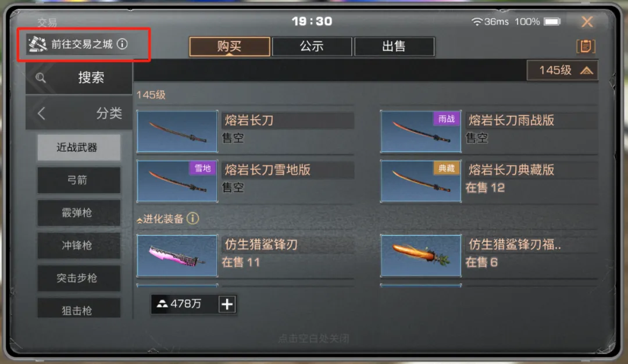Open the 仿生猎鲨锋刃 item thumbnail
The image size is (628, 364).
177,256
